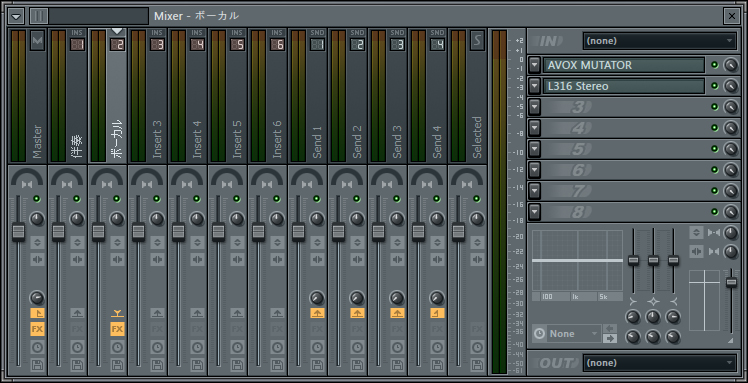Click the save state icon on Send 4 track

pos(437,365)
